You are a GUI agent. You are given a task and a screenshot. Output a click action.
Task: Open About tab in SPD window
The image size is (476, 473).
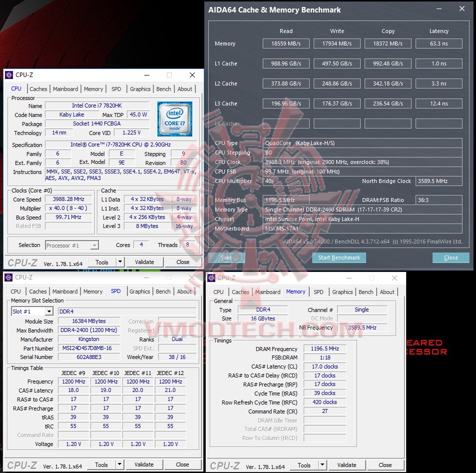pos(184,291)
